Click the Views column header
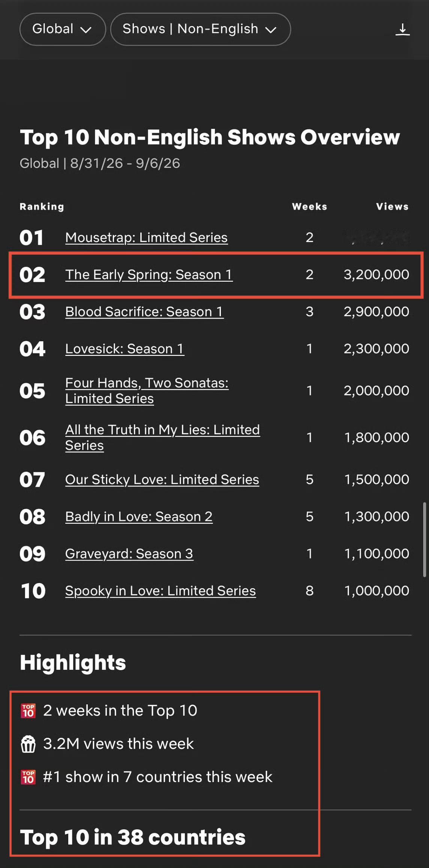This screenshot has height=868, width=429. (x=392, y=206)
